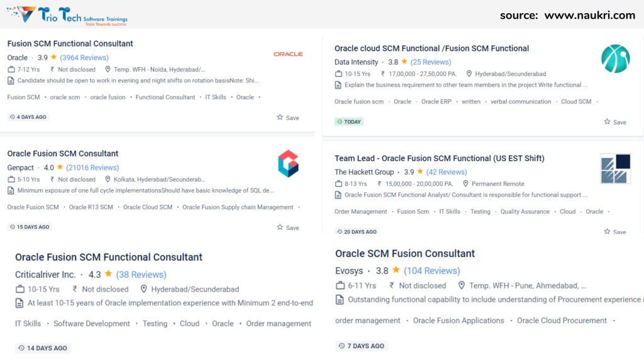Click the 'Quality Assurance' skill tag

pos(525,212)
